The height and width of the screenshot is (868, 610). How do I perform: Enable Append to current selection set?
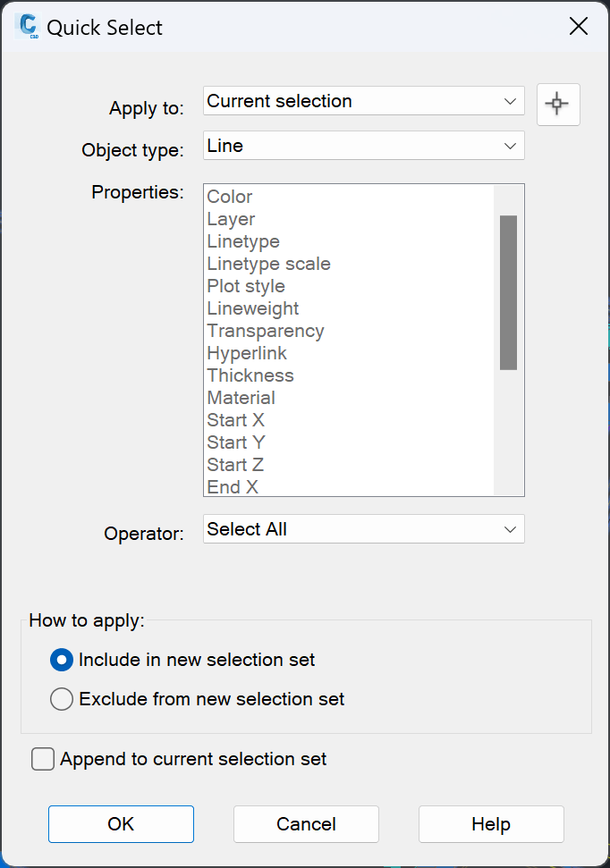coord(43,760)
